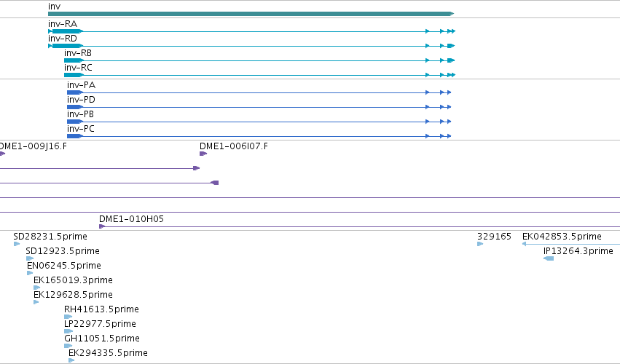
Task: Click first exon block of inv-RD
Action: (x=68, y=46)
